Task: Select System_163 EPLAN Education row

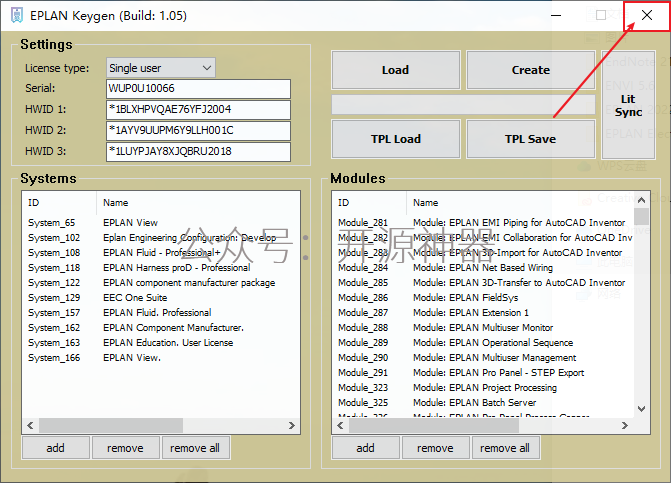Action: coord(161,342)
